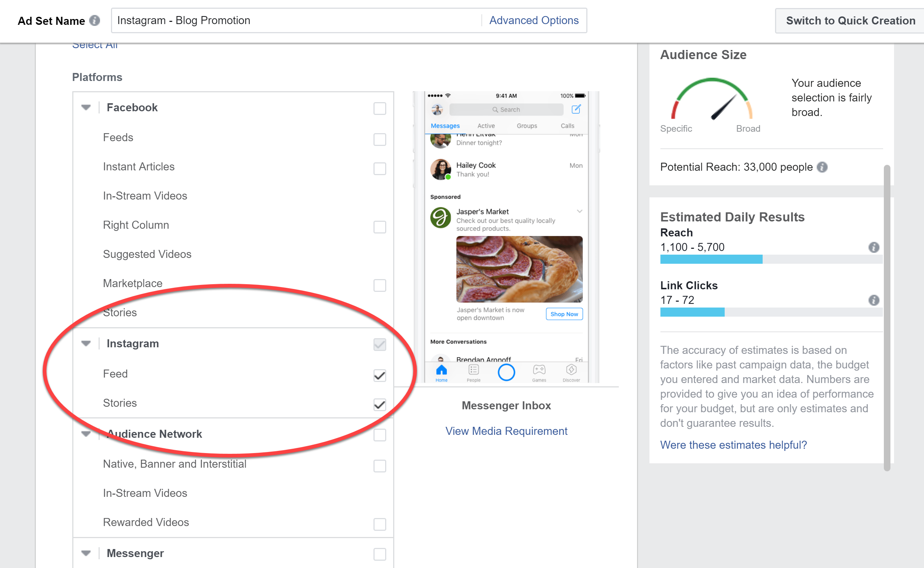
Task: Tap the compose message icon in preview
Action: point(576,109)
